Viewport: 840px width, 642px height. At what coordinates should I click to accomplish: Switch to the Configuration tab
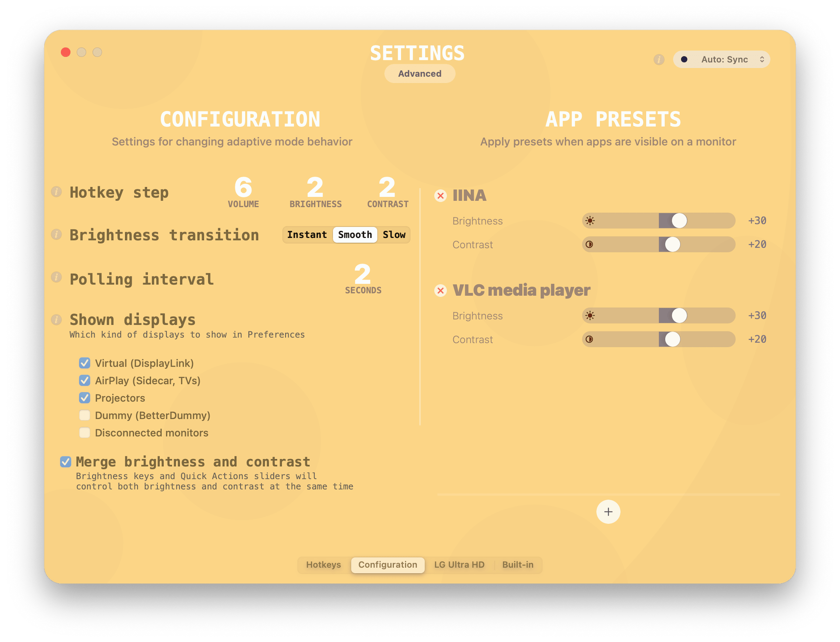tap(388, 565)
